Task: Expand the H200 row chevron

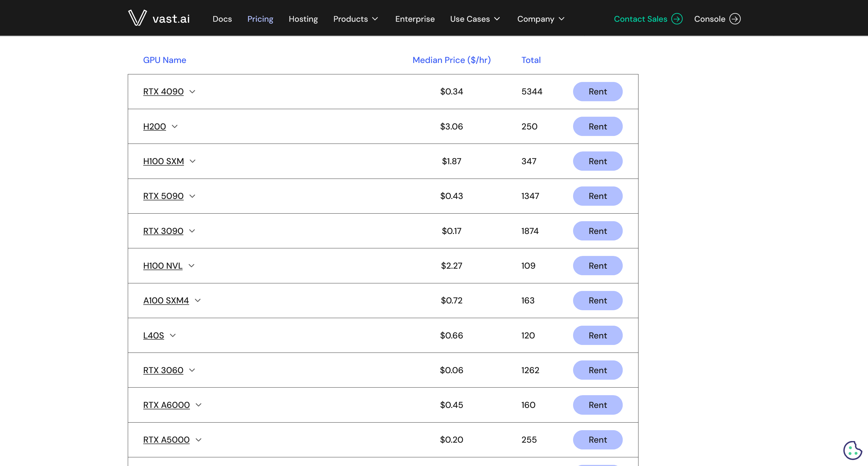Action: coord(174,126)
